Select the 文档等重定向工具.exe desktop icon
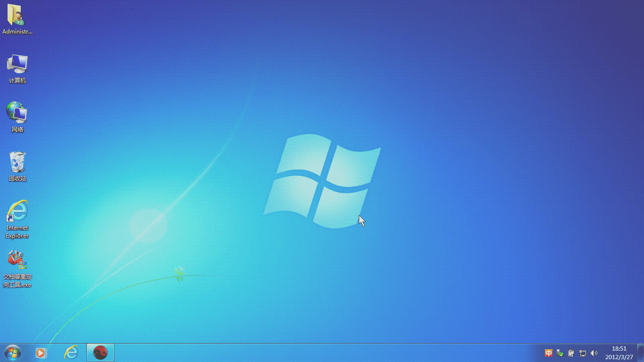This screenshot has height=362, width=644. coord(17,260)
